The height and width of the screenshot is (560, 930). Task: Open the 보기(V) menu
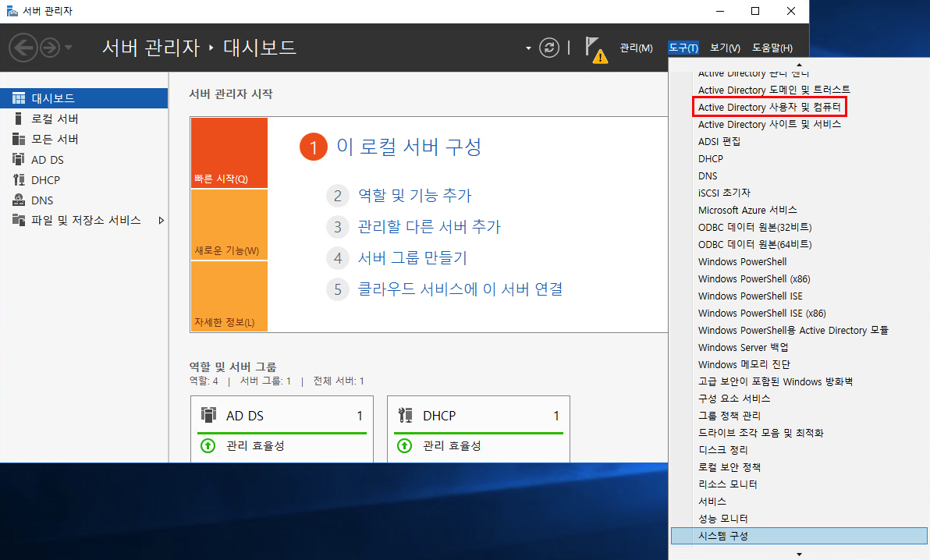coord(725,48)
